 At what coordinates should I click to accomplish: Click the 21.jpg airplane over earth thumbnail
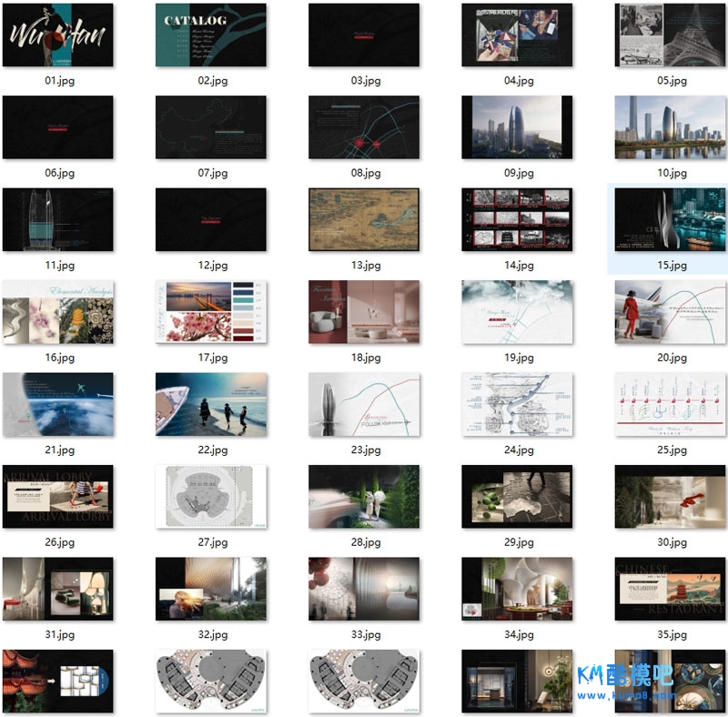click(58, 404)
